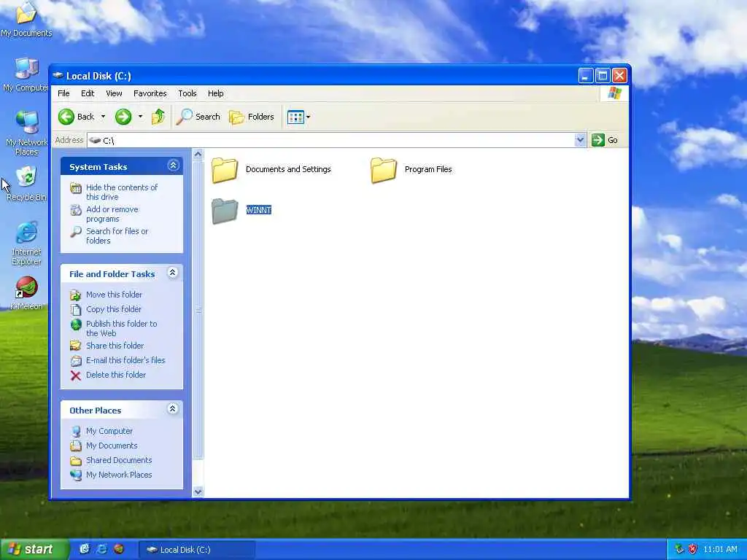Screen dimensions: 747x560
Task: Collapse the Other Places panel
Action: pos(173,408)
